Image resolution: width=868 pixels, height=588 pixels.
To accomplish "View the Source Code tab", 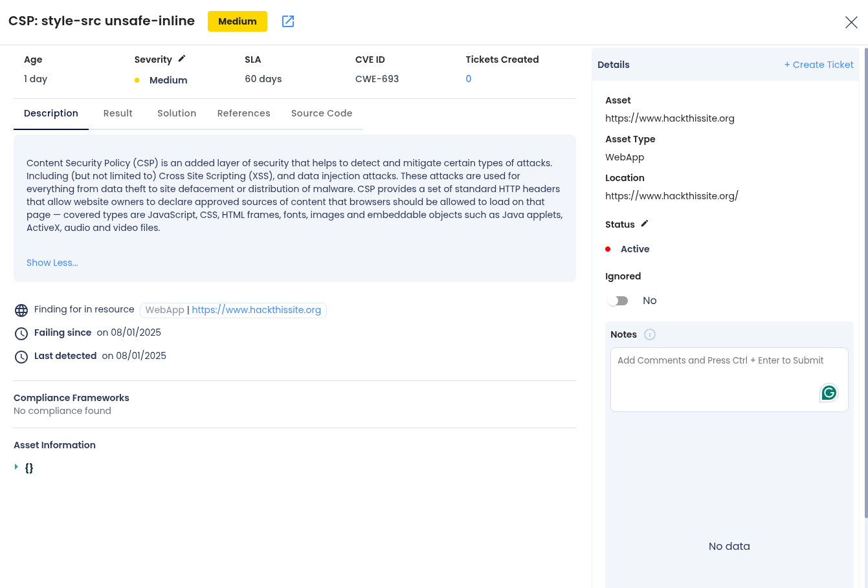I will 322,113.
